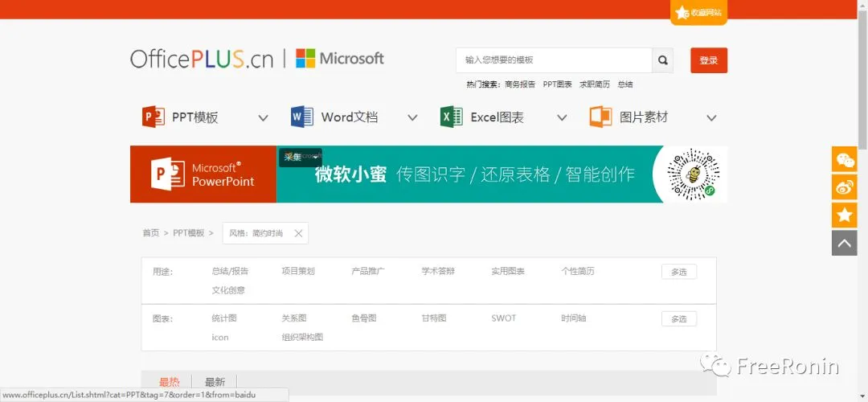Filter charts by 统计图

[224, 318]
